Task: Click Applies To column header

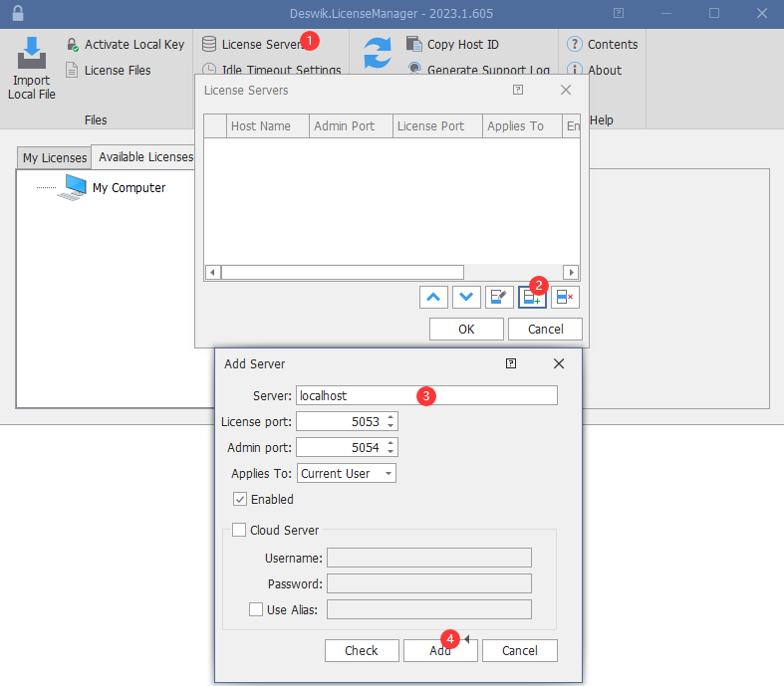Action: click(522, 125)
